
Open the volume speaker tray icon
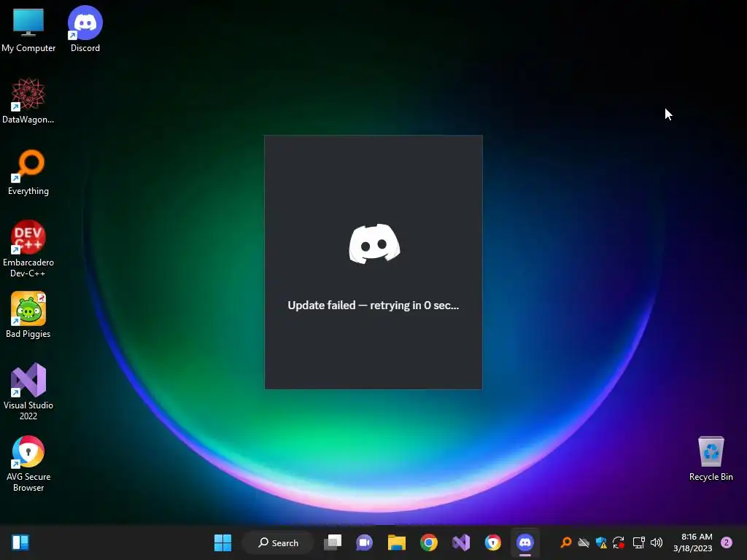(x=657, y=542)
